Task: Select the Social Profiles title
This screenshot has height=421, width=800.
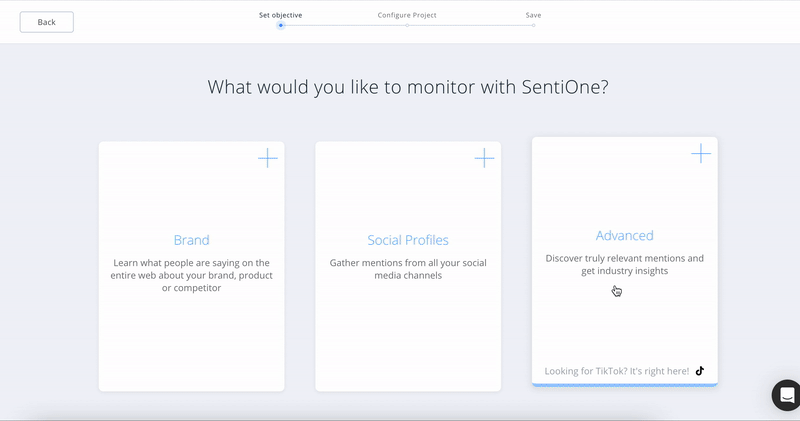Action: [x=408, y=240]
